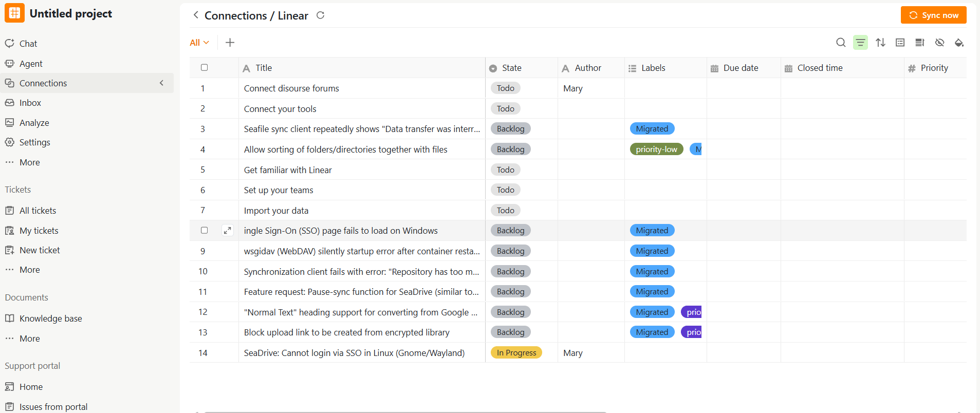The width and height of the screenshot is (980, 413).
Task: Click the Inbox tray icon
Action: point(9,103)
